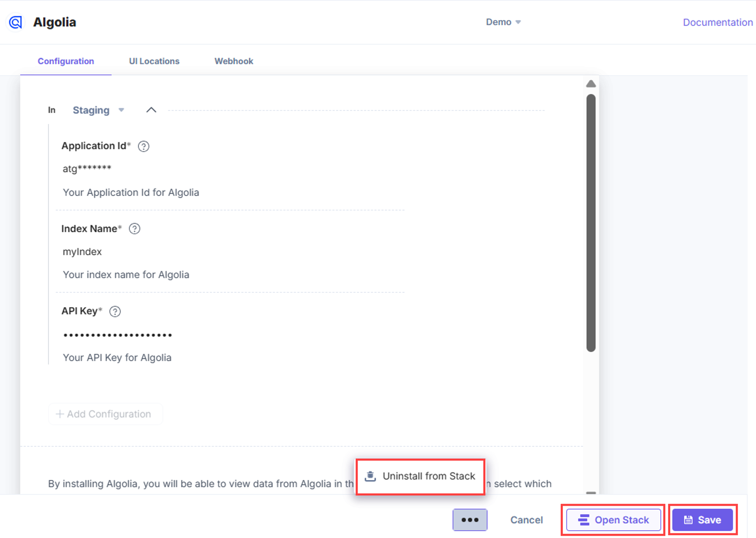Click the vertical scrollbar thumb
The width and height of the screenshot is (756, 538).
pyautogui.click(x=591, y=223)
